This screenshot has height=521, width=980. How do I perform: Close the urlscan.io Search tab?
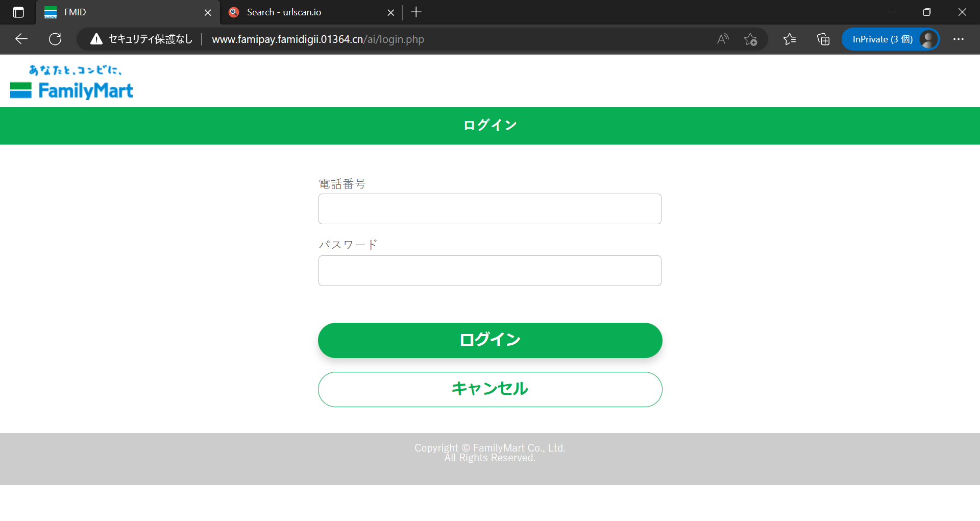pos(390,12)
